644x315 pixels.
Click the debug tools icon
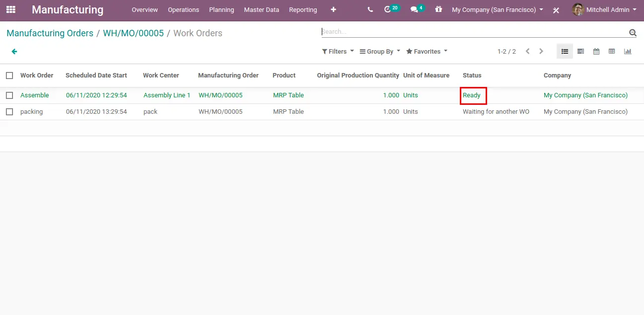(x=556, y=10)
